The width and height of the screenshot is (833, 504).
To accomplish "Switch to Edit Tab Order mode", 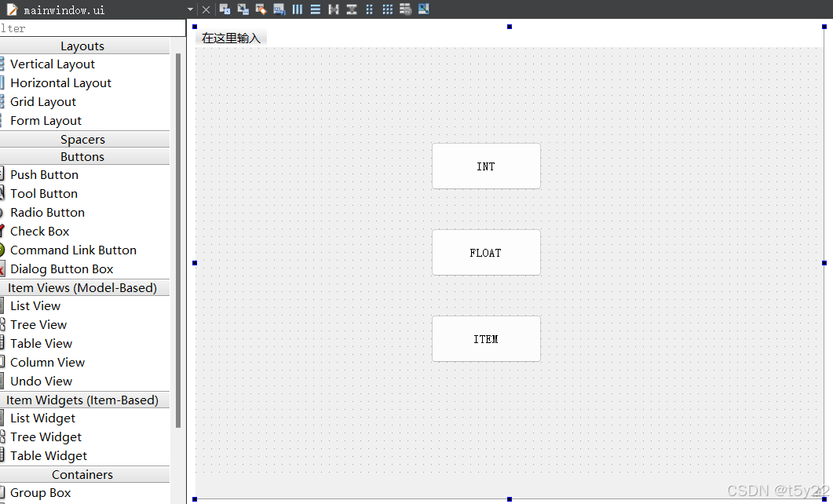I will coord(279,9).
